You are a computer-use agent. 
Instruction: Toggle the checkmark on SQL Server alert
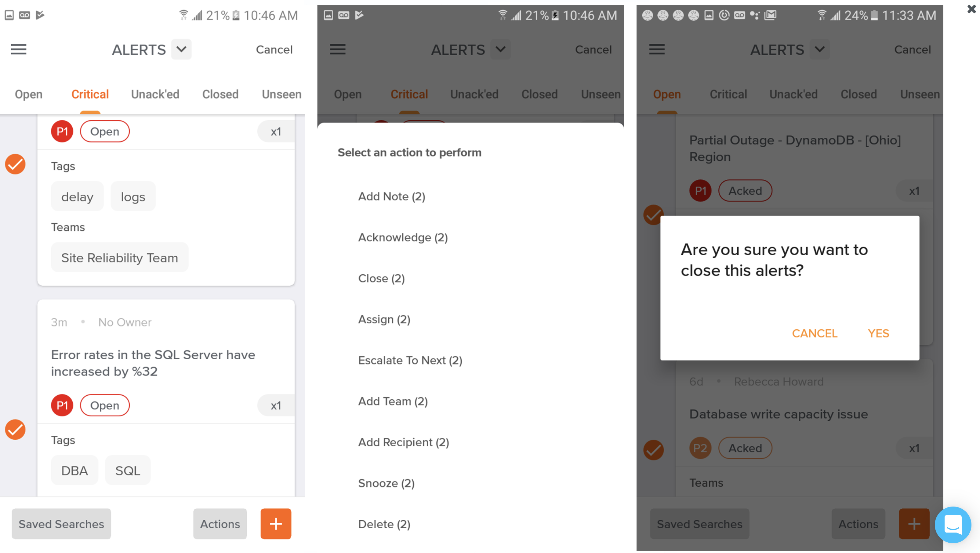(x=16, y=430)
